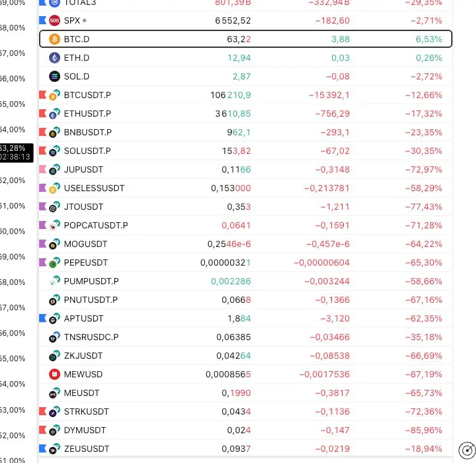Click the red SPX 500 icon
Image resolution: width=476 pixels, height=463 pixels.
[x=54, y=20]
